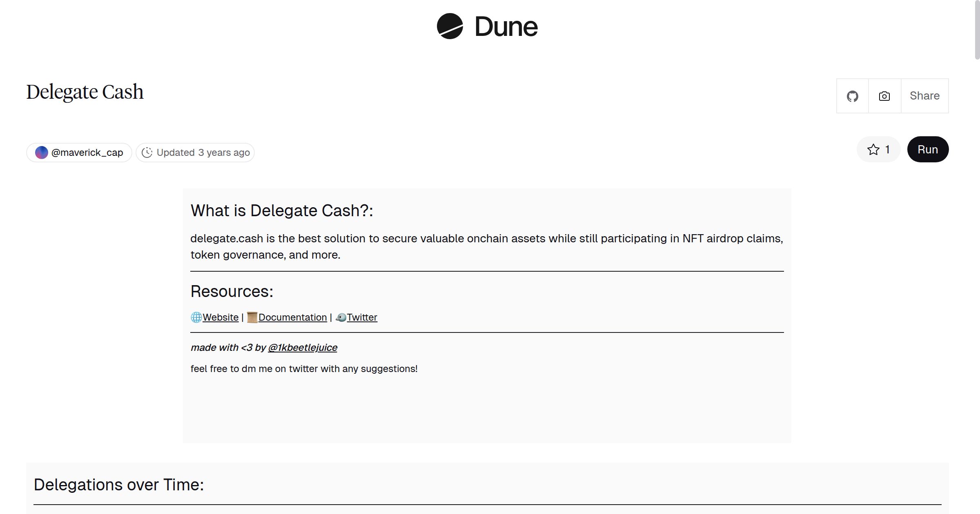980x514 pixels.
Task: Select the Delegate Cash dashboard title
Action: coord(85,91)
